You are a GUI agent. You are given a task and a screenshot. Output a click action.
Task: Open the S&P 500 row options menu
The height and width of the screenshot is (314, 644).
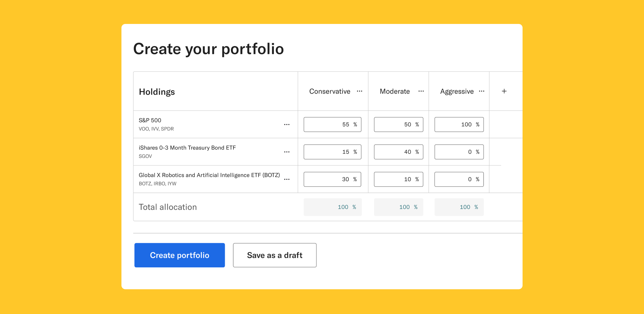pyautogui.click(x=287, y=125)
